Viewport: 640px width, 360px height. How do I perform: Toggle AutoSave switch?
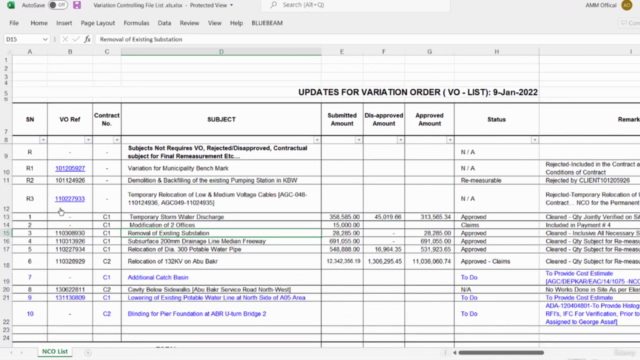click(58, 5)
